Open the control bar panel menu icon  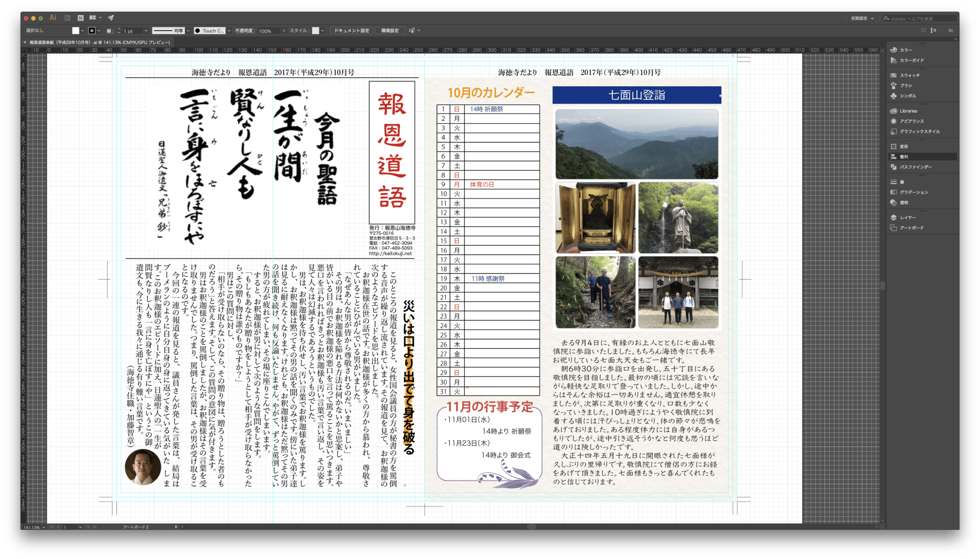(951, 31)
